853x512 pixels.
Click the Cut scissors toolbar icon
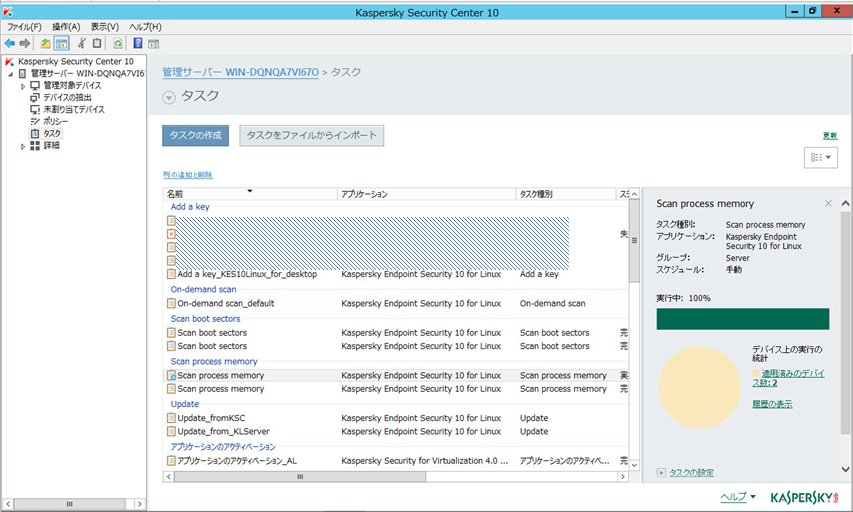tap(82, 44)
